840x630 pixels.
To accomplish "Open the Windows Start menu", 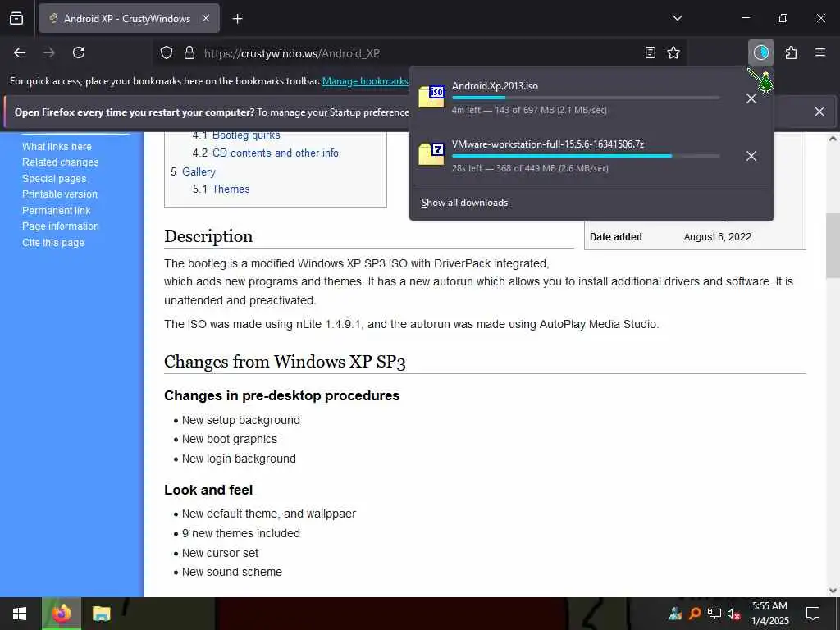I will click(x=21, y=614).
